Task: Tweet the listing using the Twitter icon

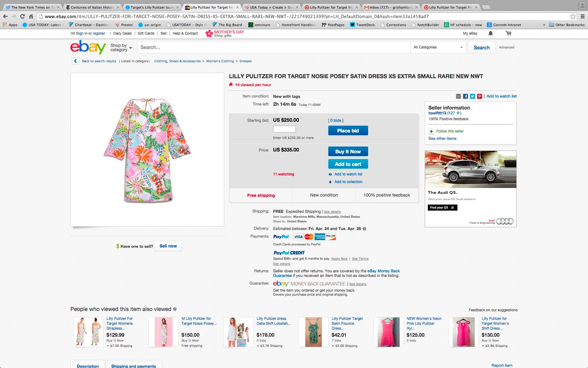Action: pos(472,96)
